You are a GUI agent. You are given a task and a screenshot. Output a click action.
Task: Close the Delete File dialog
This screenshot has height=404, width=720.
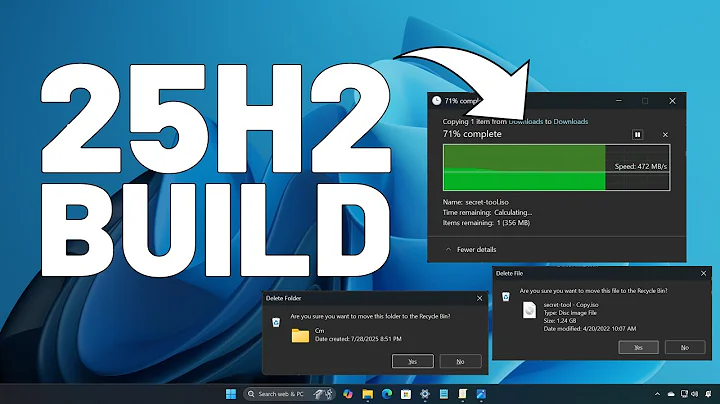703,273
